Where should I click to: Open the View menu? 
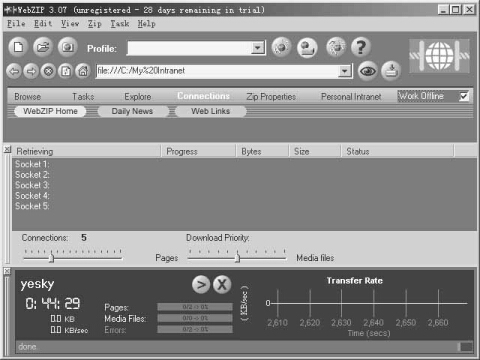point(70,24)
